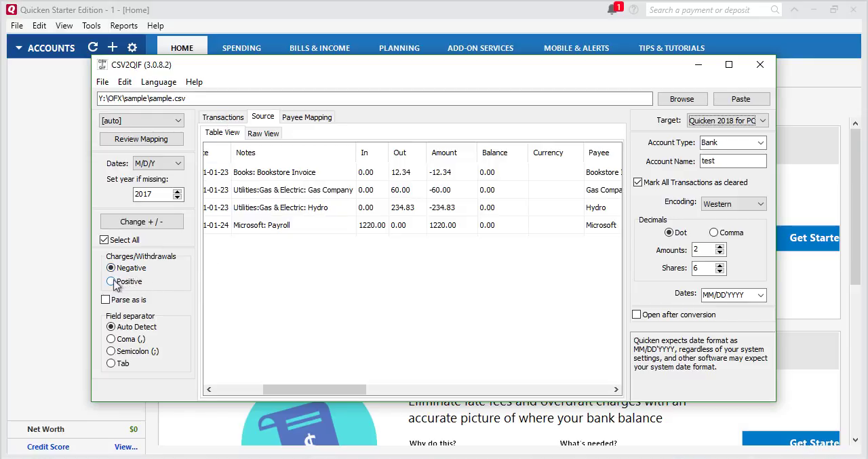Click View... credit score link
The image size is (868, 459).
126,447
